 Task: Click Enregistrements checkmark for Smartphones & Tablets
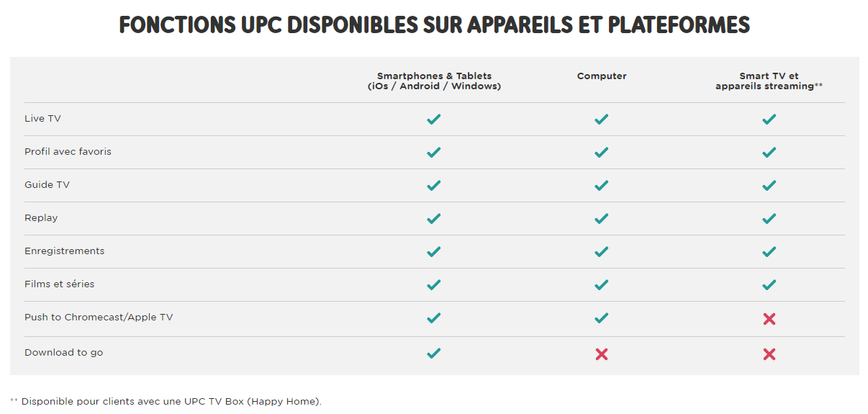click(433, 252)
